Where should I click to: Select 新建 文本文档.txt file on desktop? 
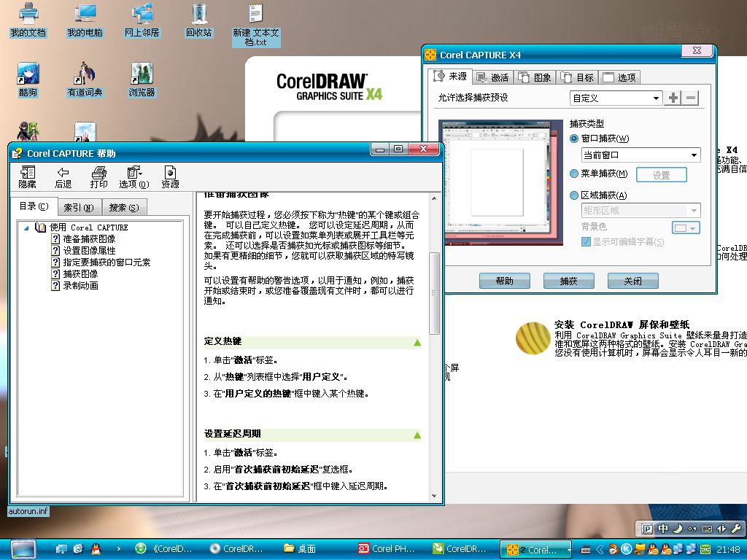pos(256,25)
